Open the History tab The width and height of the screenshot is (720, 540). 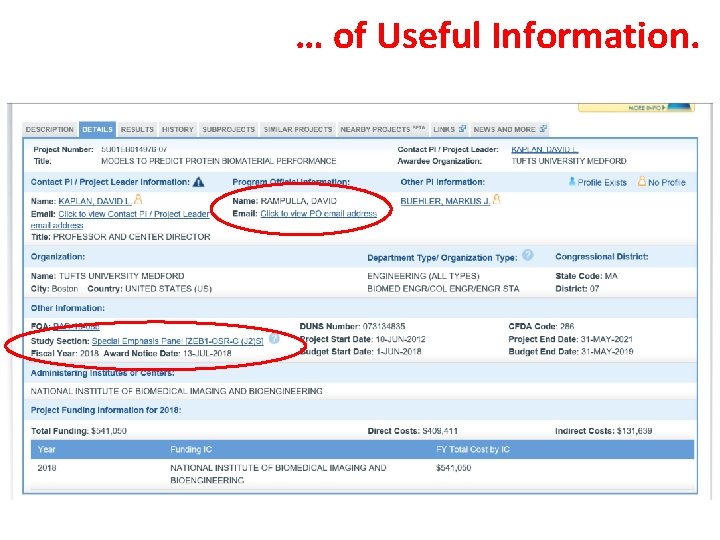point(178,129)
